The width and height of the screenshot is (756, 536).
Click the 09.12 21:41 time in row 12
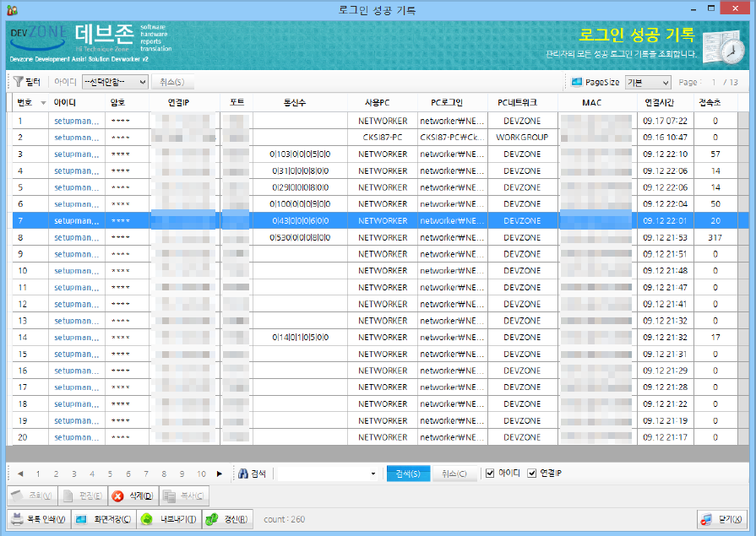[x=665, y=304]
